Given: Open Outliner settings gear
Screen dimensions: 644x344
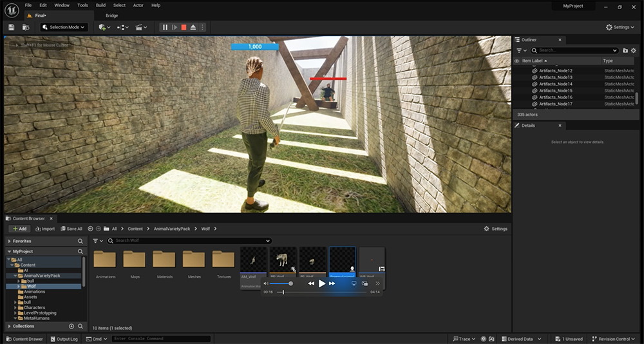Looking at the screenshot, I should (633, 50).
